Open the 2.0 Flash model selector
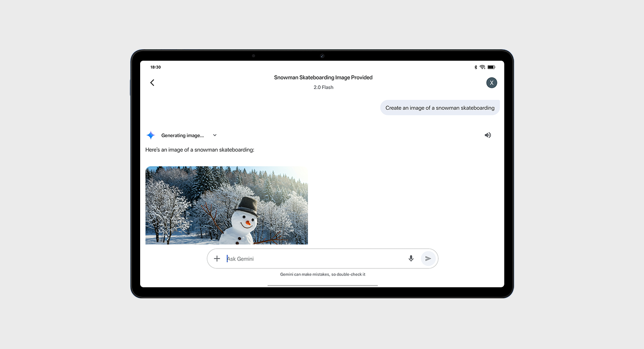Viewport: 644px width, 349px height. coord(323,87)
